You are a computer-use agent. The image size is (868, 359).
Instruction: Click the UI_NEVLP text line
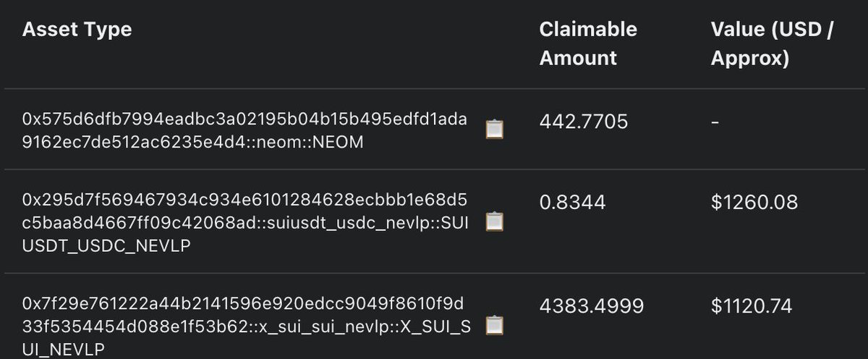point(64,349)
